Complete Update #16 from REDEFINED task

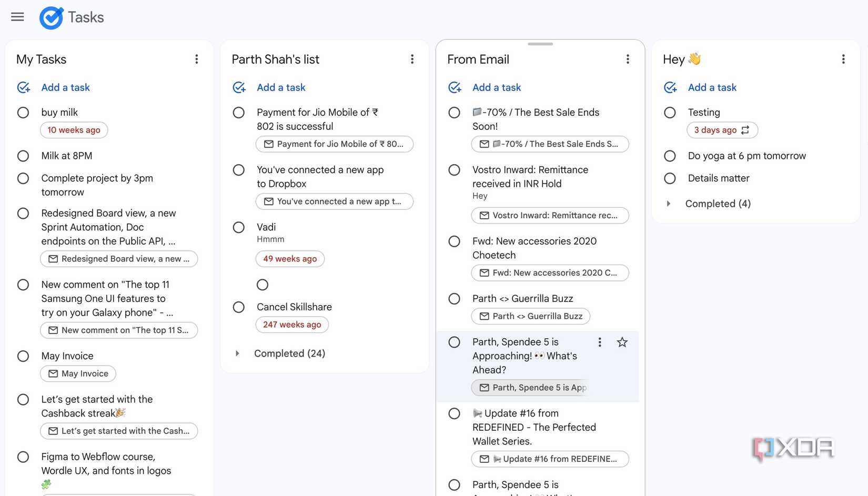tap(455, 414)
